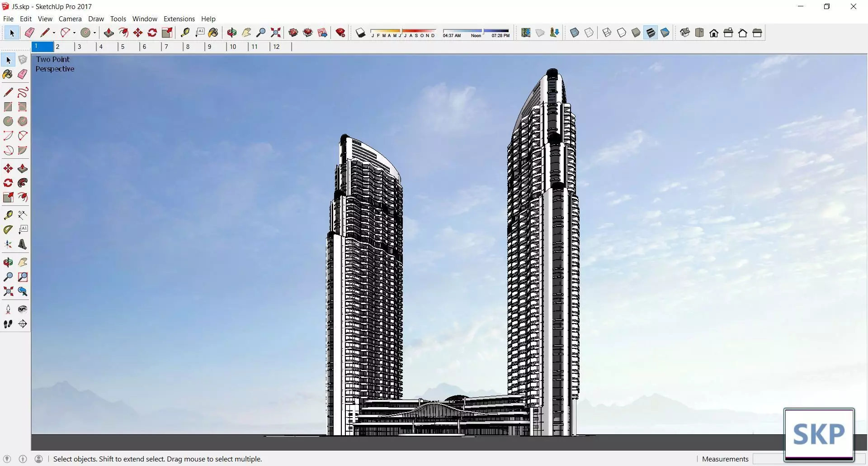
Task: Open 3D Warehouse from the toolbar
Action: click(x=293, y=33)
